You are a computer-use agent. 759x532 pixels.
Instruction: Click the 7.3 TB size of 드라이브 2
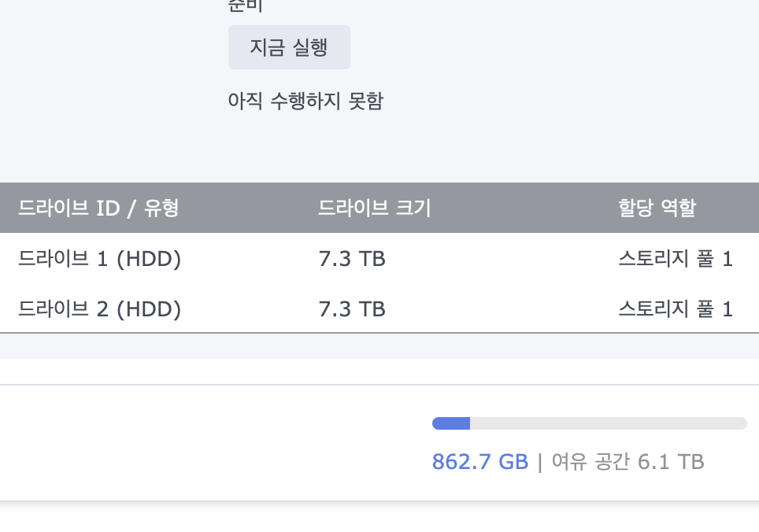[352, 309]
